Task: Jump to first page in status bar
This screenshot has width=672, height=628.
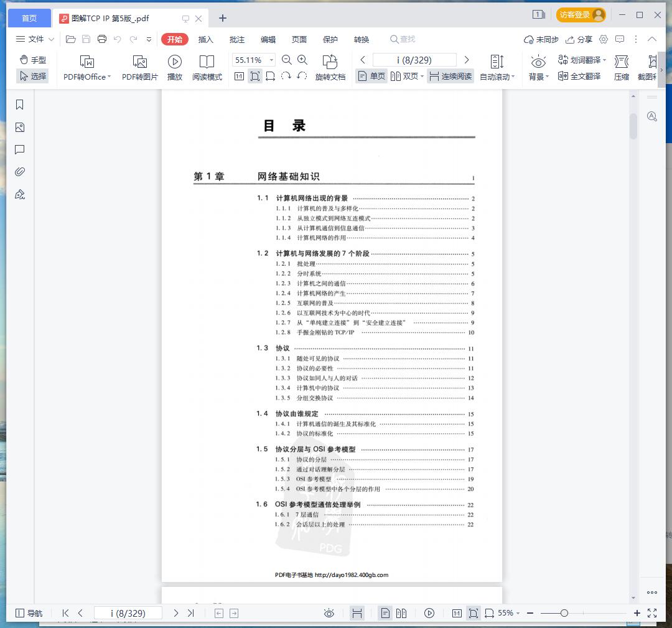Action: pos(65,613)
